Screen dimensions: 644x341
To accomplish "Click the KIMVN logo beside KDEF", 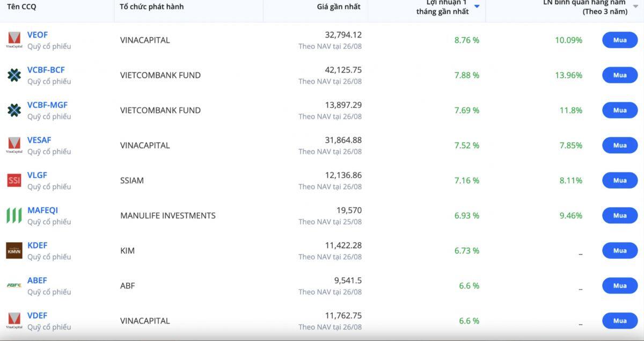I will [14, 251].
